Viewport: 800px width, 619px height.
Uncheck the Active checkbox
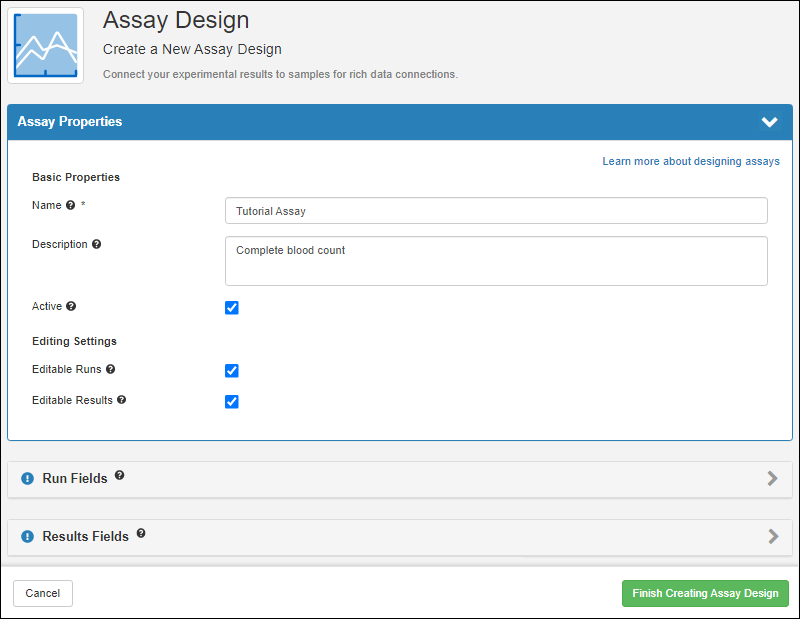tap(232, 308)
